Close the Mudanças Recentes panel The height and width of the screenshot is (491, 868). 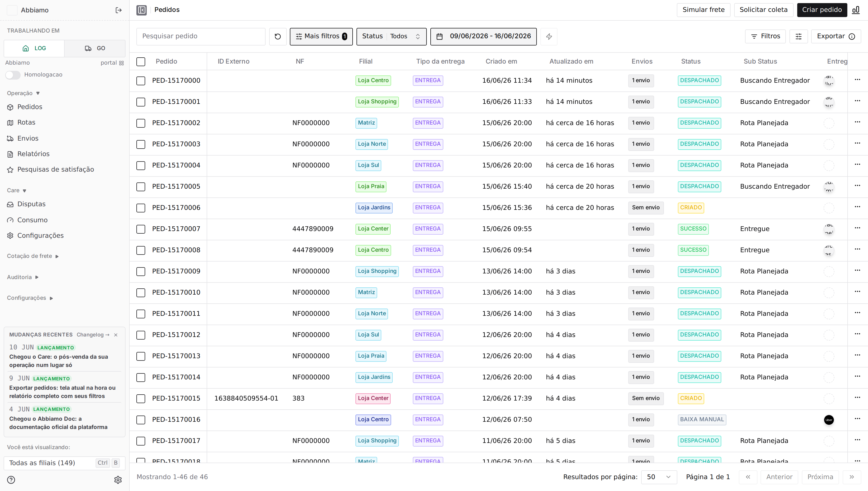coord(116,335)
